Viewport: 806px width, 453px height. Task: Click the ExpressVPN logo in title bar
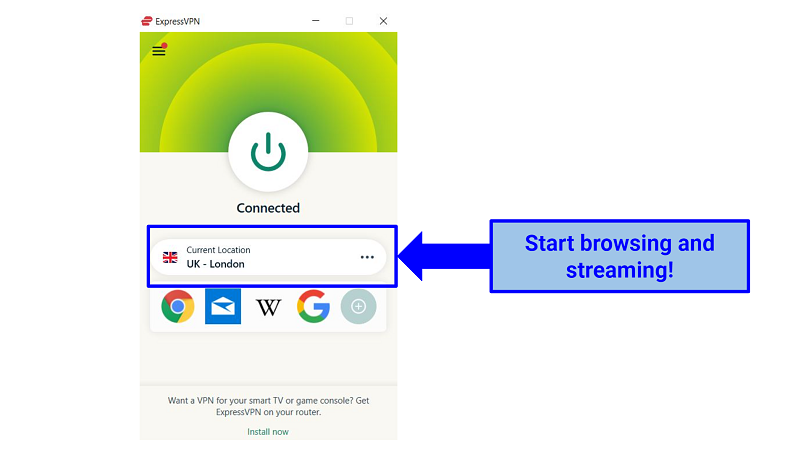(148, 20)
